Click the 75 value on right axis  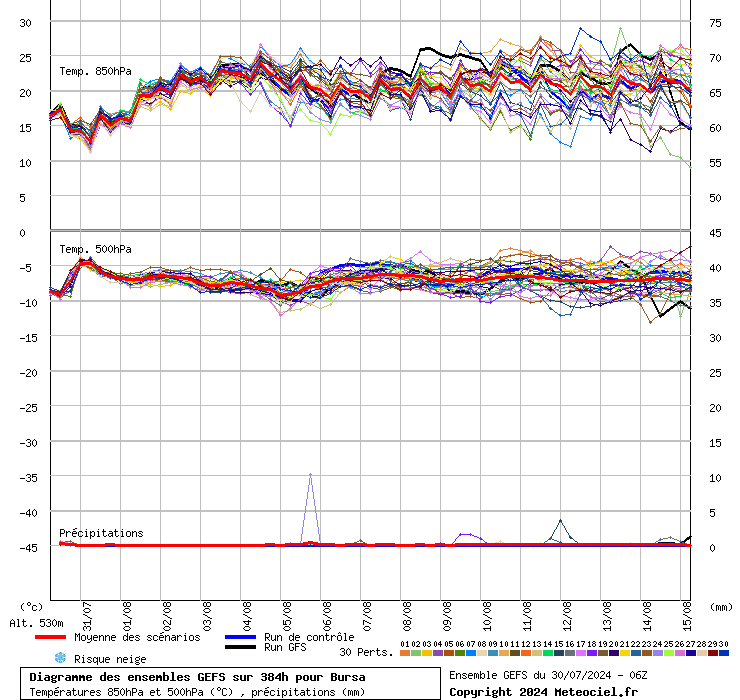pos(715,23)
